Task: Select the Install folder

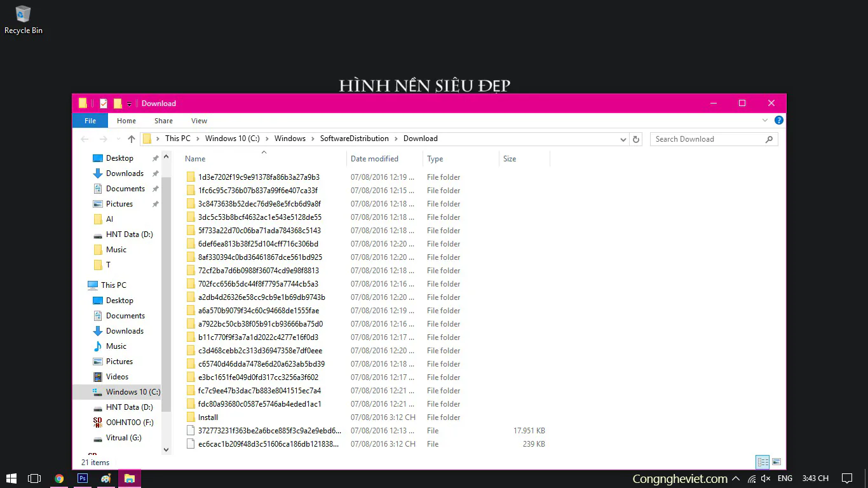Action: (x=208, y=417)
